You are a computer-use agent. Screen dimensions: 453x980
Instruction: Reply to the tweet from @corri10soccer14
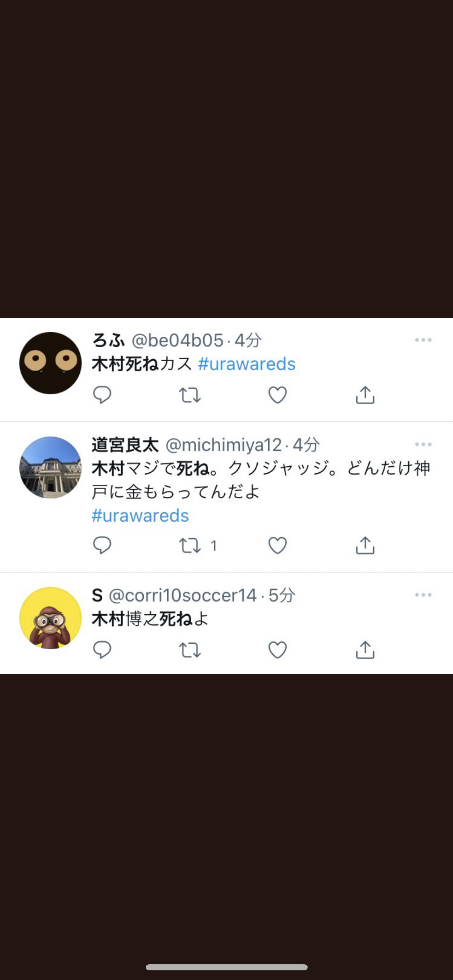[102, 649]
